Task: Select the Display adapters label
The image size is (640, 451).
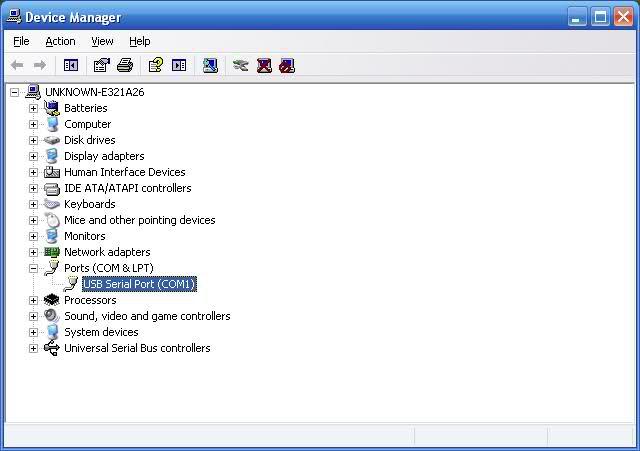Action: (104, 156)
